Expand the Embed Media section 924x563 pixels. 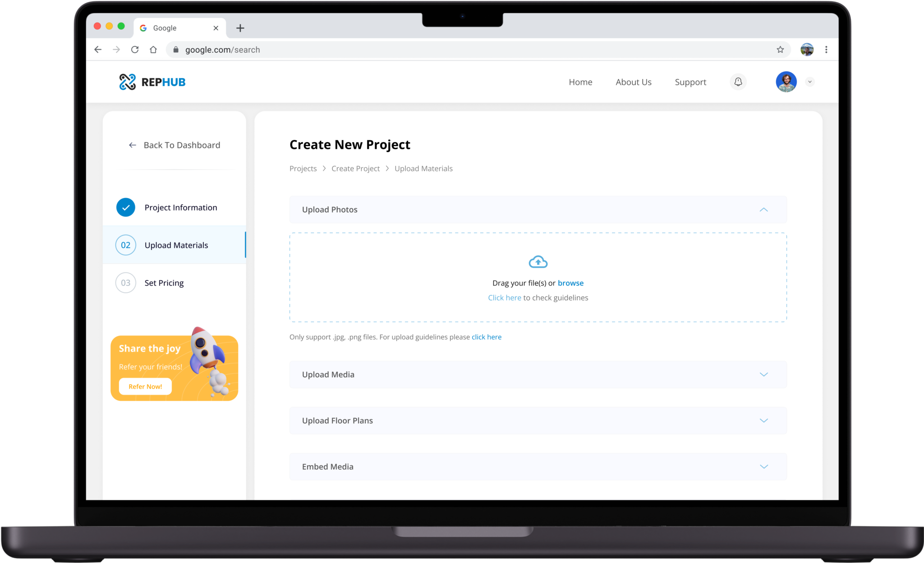763,466
